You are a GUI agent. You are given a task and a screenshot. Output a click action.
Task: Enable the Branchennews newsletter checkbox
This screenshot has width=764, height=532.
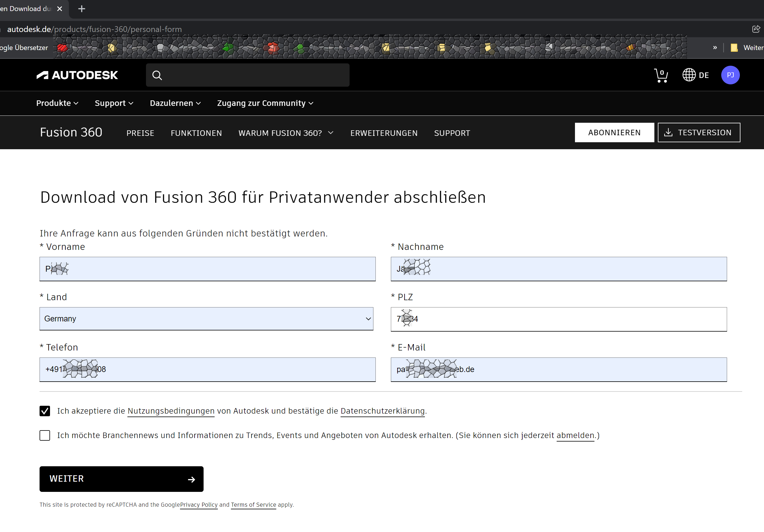tap(44, 435)
